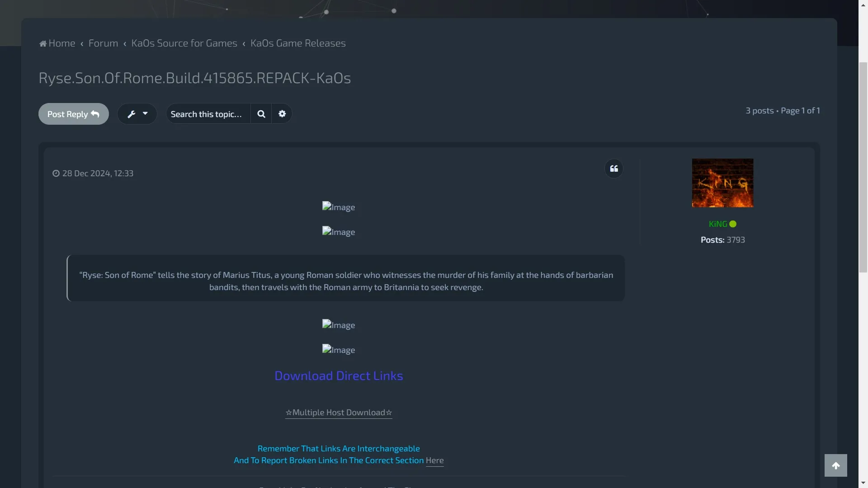
Task: Click the 28 Dec 2024, 12:33 timestamp
Action: (x=98, y=174)
